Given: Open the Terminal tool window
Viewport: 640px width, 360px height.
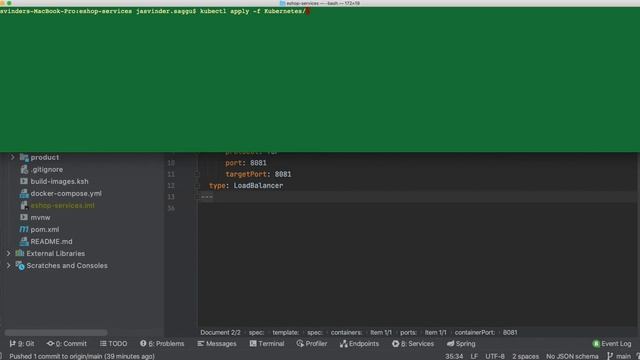Looking at the screenshot, I should coord(267,344).
